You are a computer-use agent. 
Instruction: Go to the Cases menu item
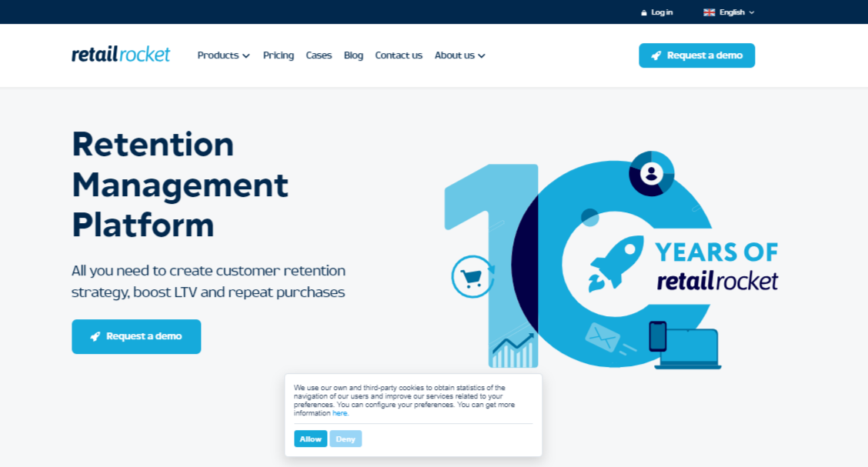point(319,55)
